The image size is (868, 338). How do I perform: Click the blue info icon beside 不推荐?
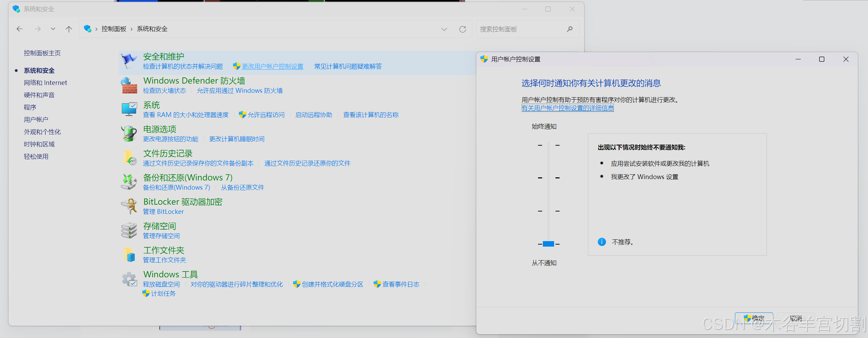point(602,242)
